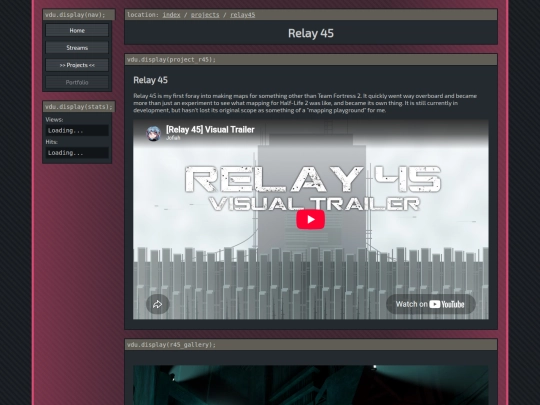Click the vdu.display(project_r45); header text

pos(172,60)
